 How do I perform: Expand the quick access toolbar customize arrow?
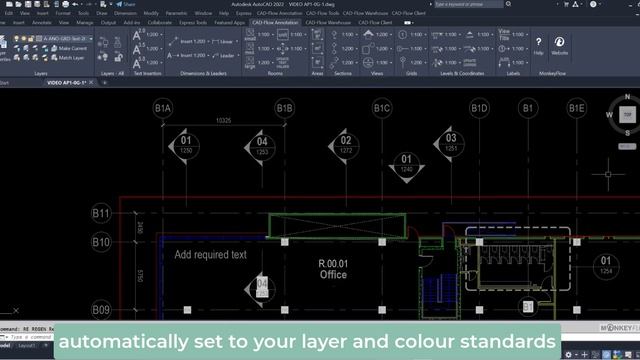pos(111,4)
